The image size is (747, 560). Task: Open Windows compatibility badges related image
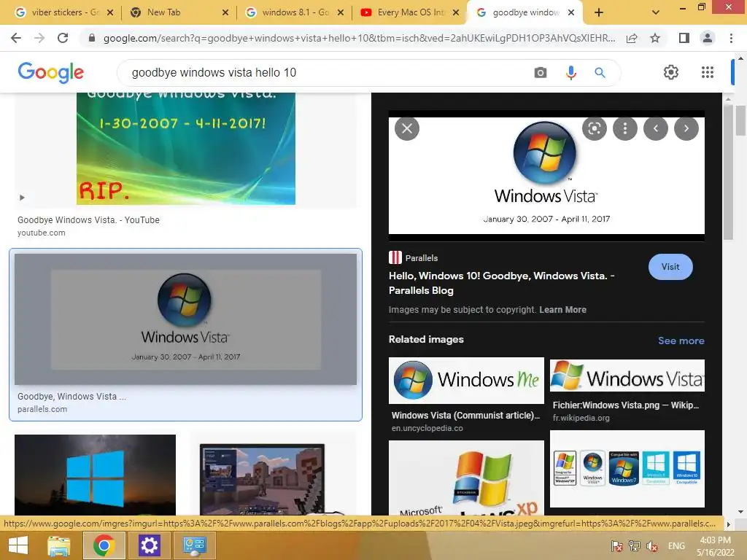627,469
